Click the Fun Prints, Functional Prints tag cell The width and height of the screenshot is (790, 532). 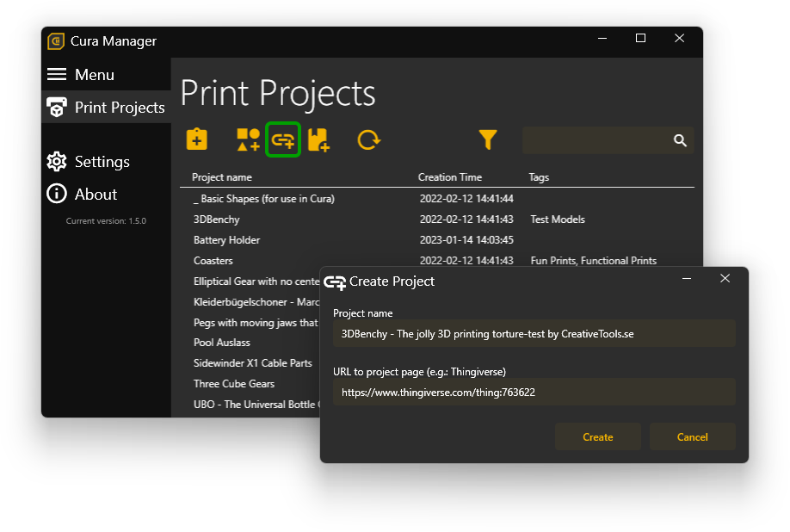click(x=594, y=261)
